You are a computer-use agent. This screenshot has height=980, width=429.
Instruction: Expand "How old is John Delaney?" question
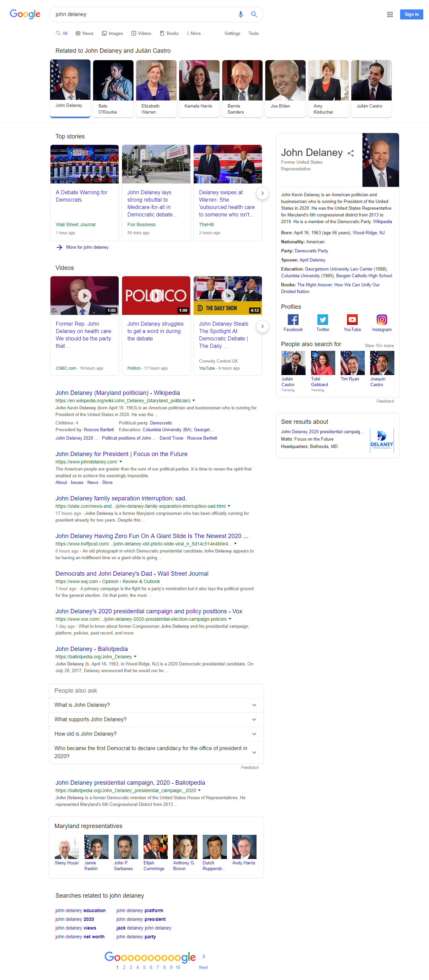click(156, 734)
